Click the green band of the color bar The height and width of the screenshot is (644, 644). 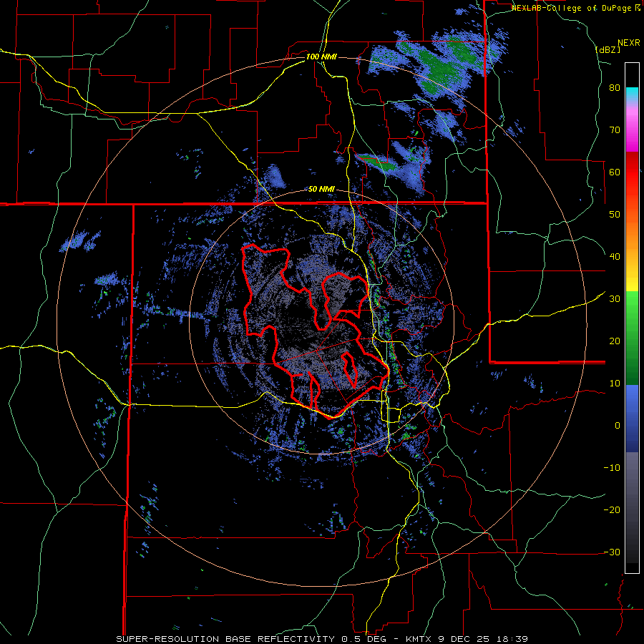(632, 338)
